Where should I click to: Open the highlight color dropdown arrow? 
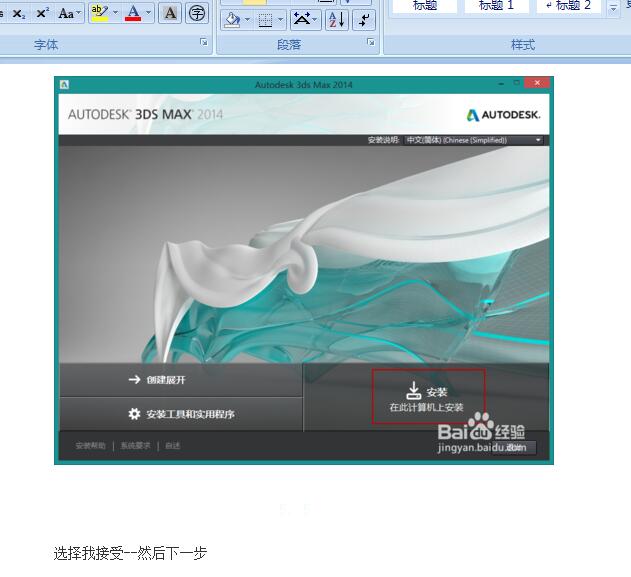tap(115, 14)
